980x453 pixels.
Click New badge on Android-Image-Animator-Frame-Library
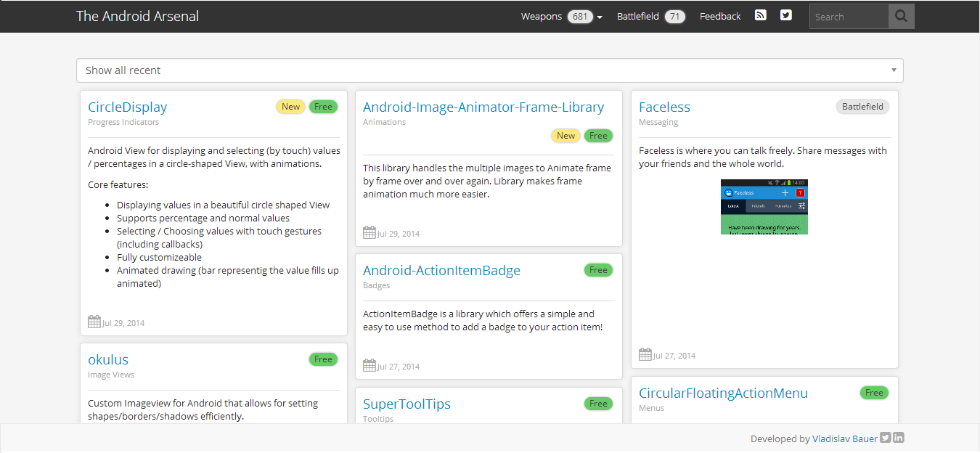(565, 136)
